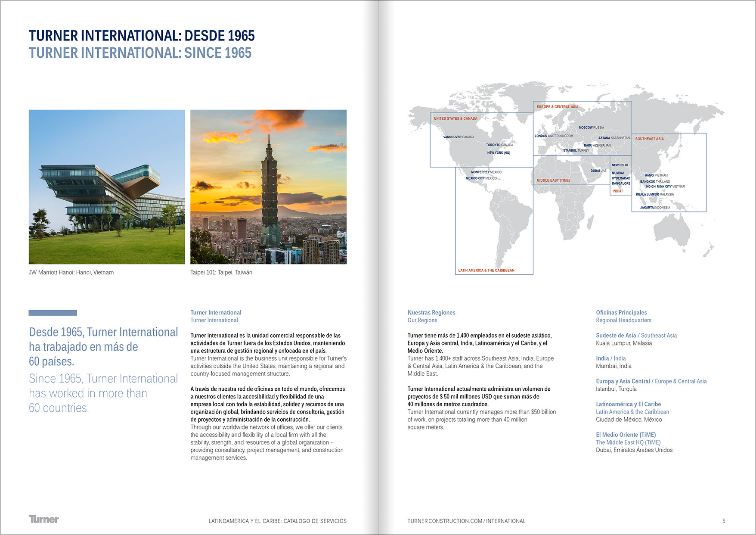Viewport: 756px width, 535px height.
Task: Click caption 'JW Marriott Hanoi: Hanoi, Vietnam'
Action: 71,272
